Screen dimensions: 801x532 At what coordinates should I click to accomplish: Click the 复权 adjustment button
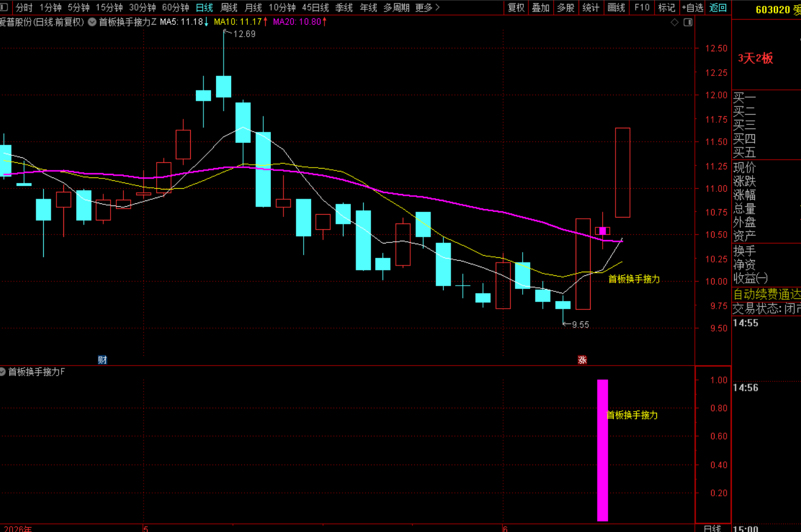[516, 7]
